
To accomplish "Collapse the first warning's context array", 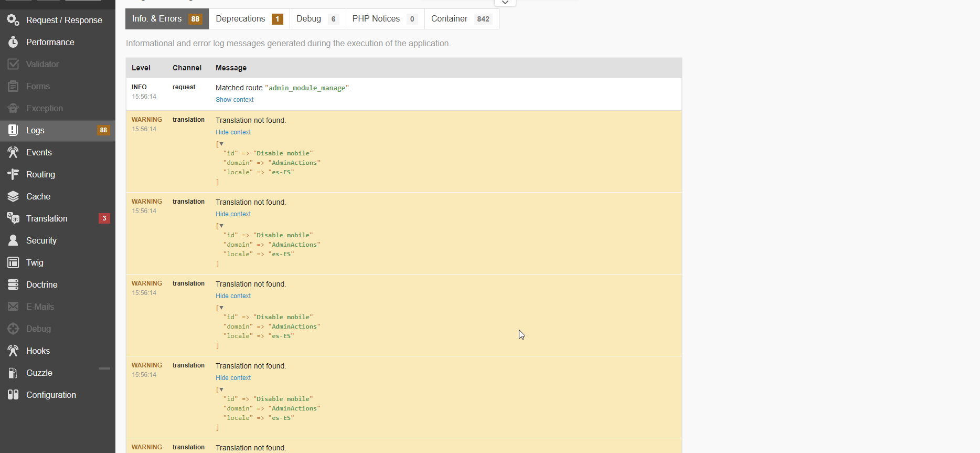I will (x=221, y=144).
